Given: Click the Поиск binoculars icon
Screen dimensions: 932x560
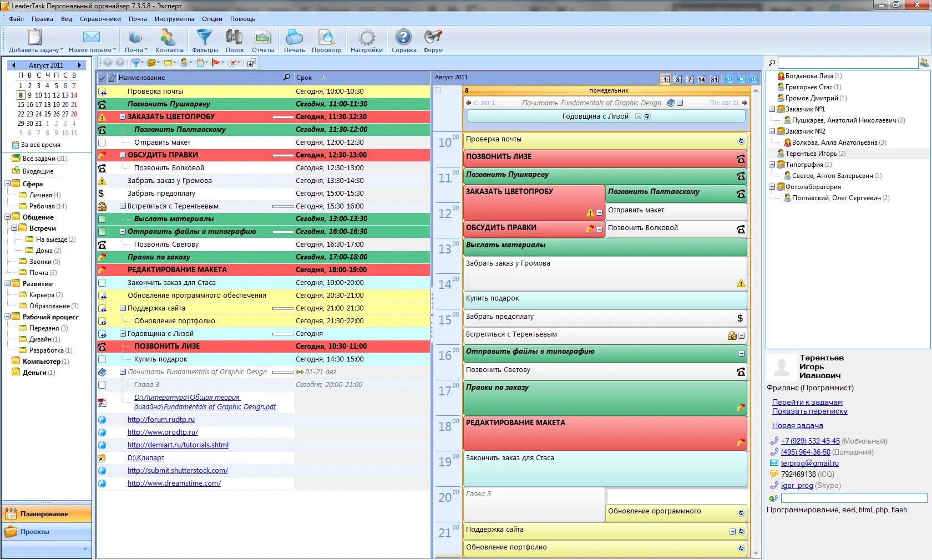Looking at the screenshot, I should coord(235,37).
